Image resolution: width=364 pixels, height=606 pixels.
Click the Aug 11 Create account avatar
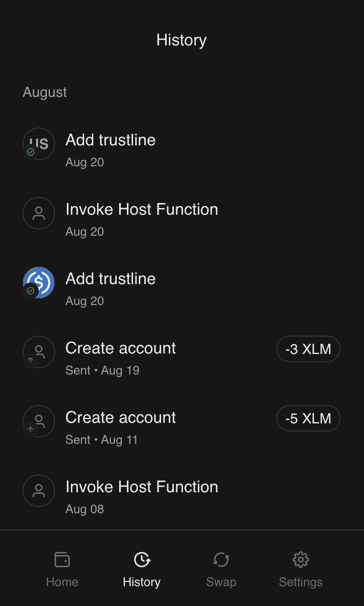(39, 421)
